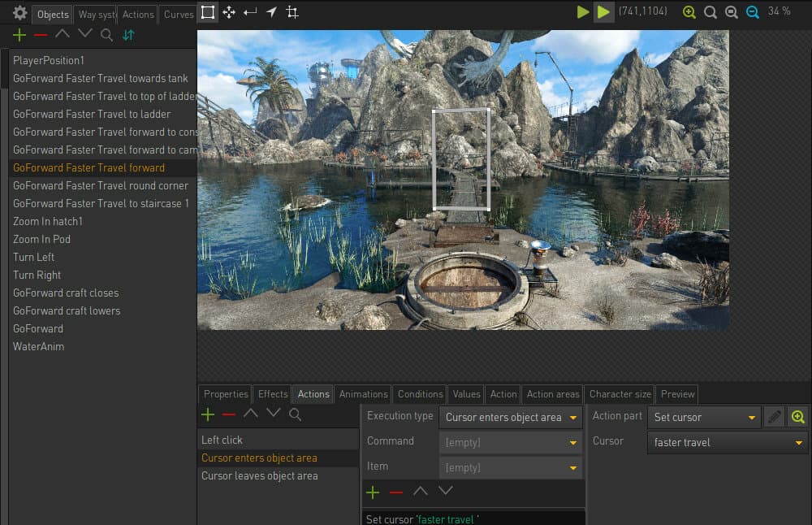
Task: Reset zoom with plain magnifier icon
Action: (x=710, y=12)
